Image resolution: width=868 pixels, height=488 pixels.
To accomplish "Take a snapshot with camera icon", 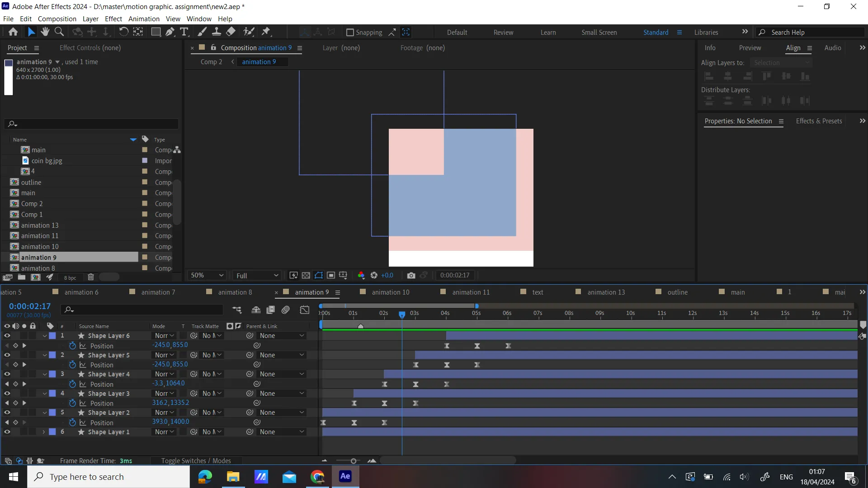I will coord(411,275).
